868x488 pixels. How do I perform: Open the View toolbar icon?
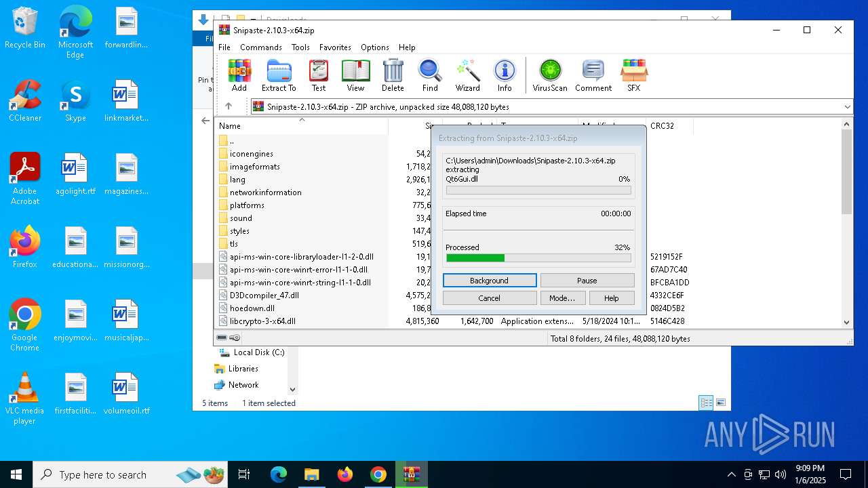[355, 75]
